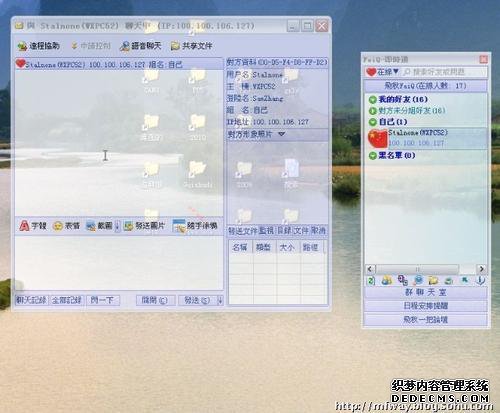Click the blue info icon in FeiQ toolbar
The width and height of the screenshot is (500, 413).
click(x=480, y=280)
